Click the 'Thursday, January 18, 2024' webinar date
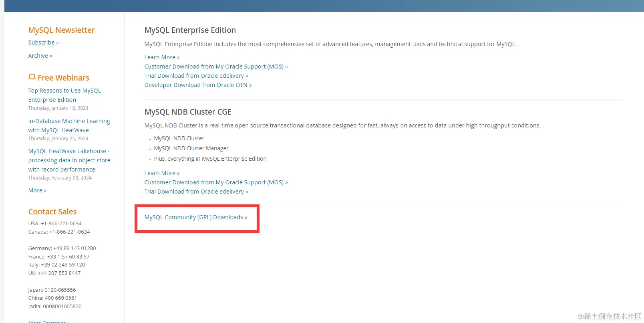The image size is (644, 323). pos(58,108)
